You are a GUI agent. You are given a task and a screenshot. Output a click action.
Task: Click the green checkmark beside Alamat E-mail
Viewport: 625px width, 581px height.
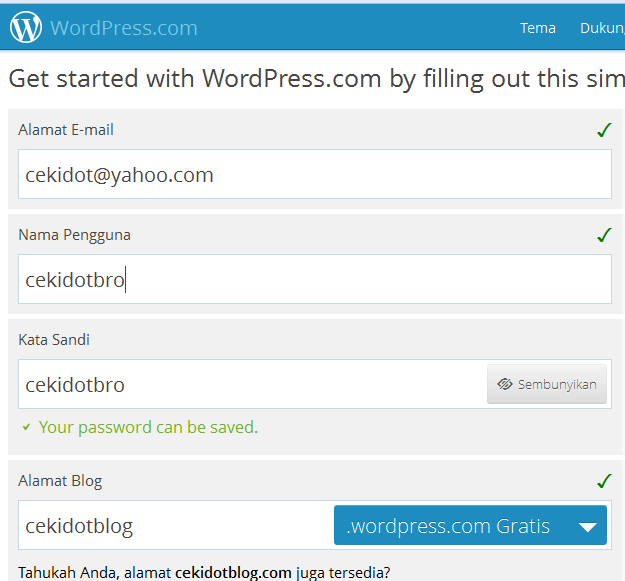604,130
